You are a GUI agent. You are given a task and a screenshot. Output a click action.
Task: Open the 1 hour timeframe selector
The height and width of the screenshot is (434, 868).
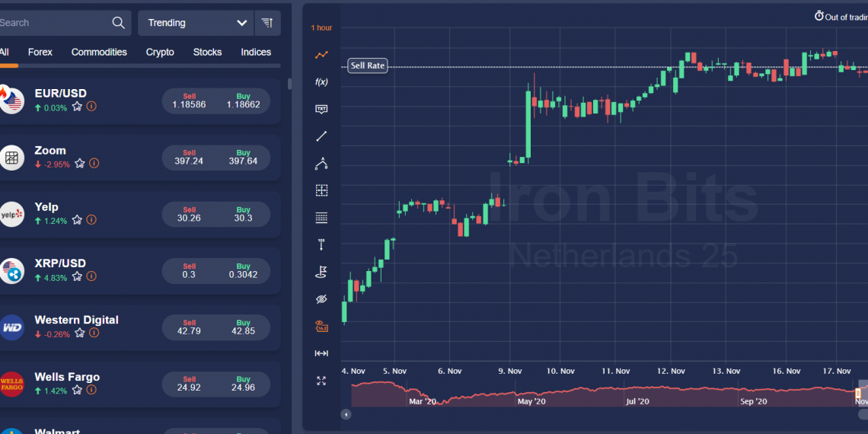tap(321, 27)
